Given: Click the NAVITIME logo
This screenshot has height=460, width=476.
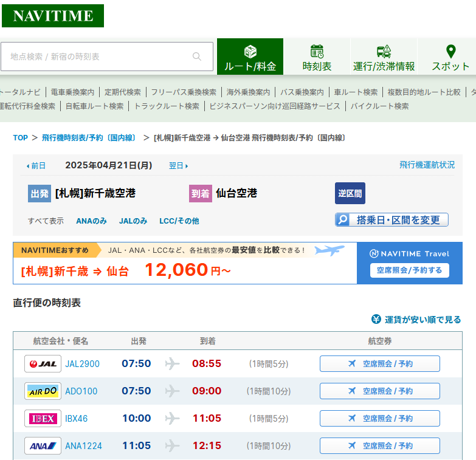Looking at the screenshot, I should point(53,16).
